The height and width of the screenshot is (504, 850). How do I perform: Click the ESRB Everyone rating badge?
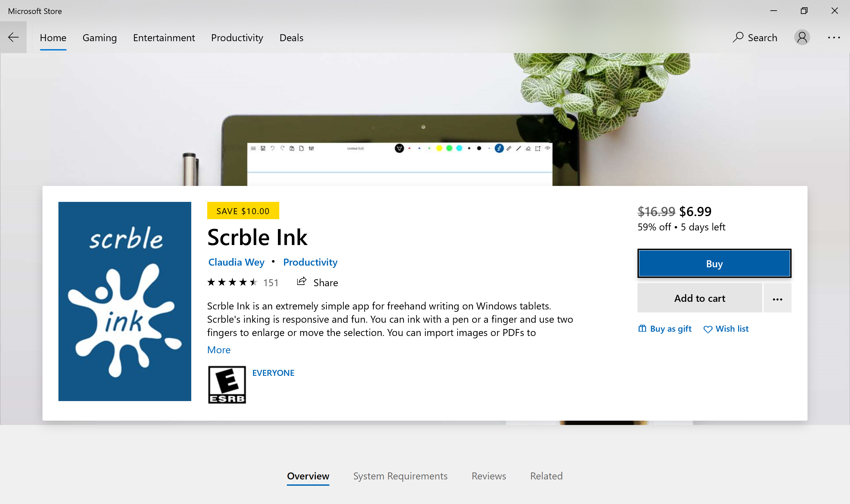[227, 384]
